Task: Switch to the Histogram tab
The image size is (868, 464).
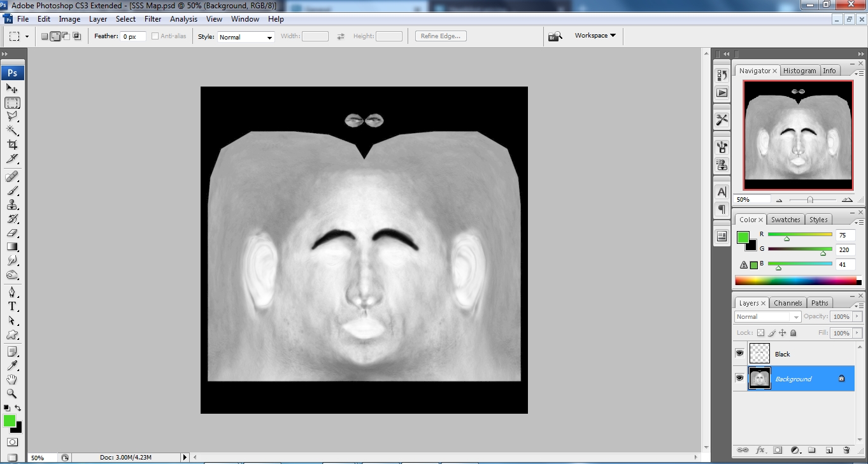Action: 799,71
